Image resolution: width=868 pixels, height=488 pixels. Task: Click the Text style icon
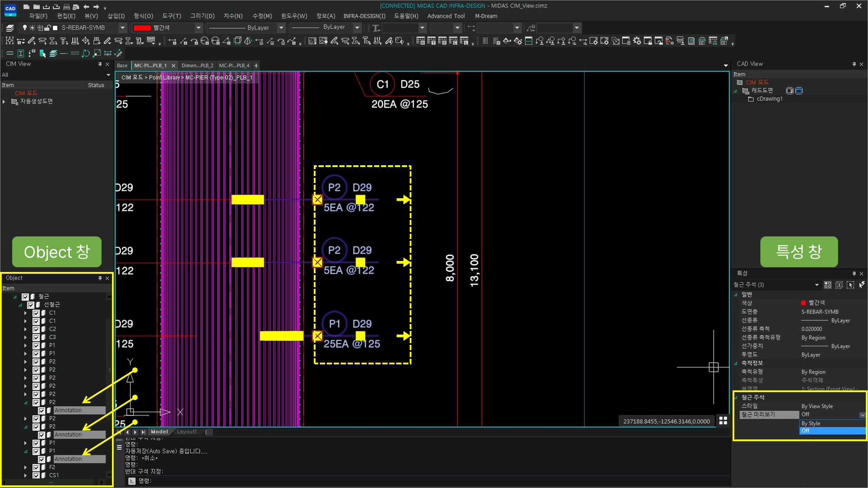[376, 28]
